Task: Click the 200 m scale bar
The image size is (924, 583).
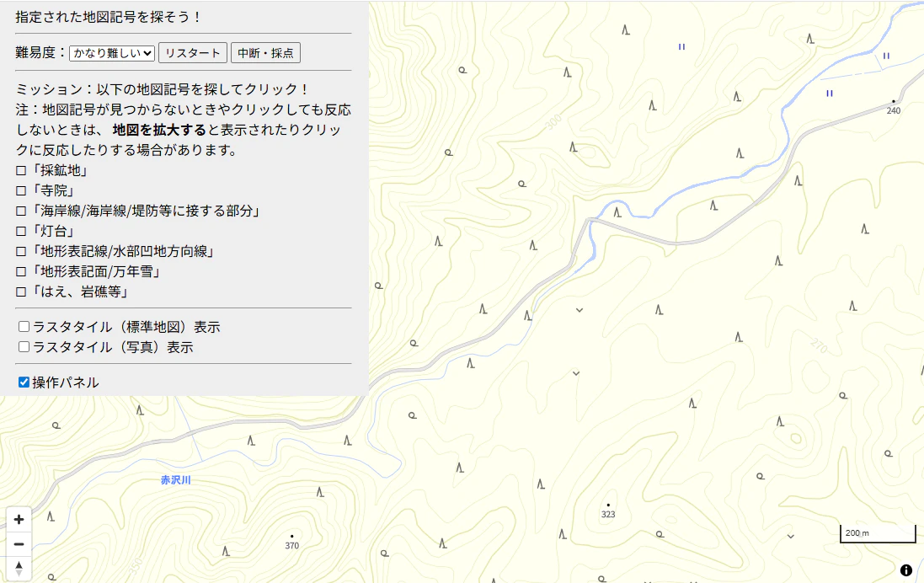Action: [x=878, y=533]
